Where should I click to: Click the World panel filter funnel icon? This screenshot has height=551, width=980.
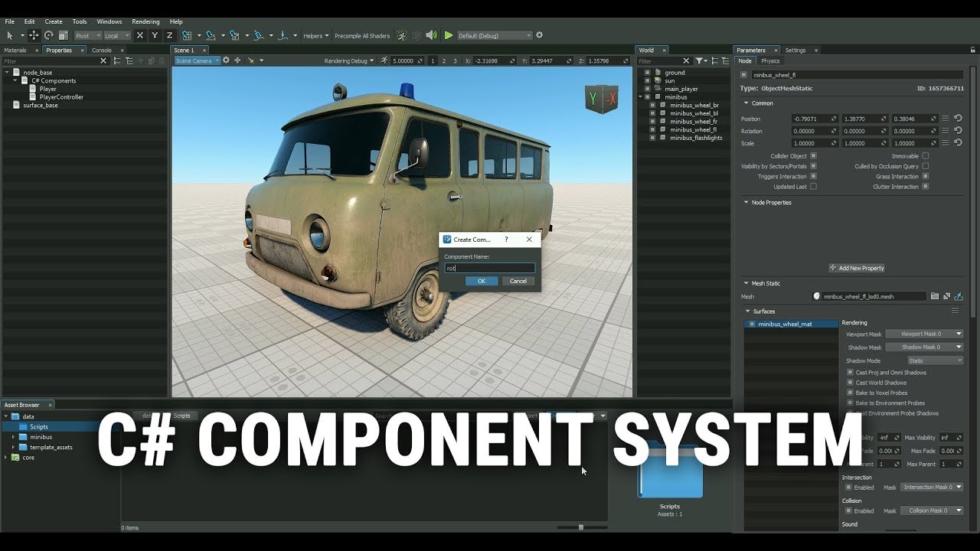pyautogui.click(x=699, y=60)
